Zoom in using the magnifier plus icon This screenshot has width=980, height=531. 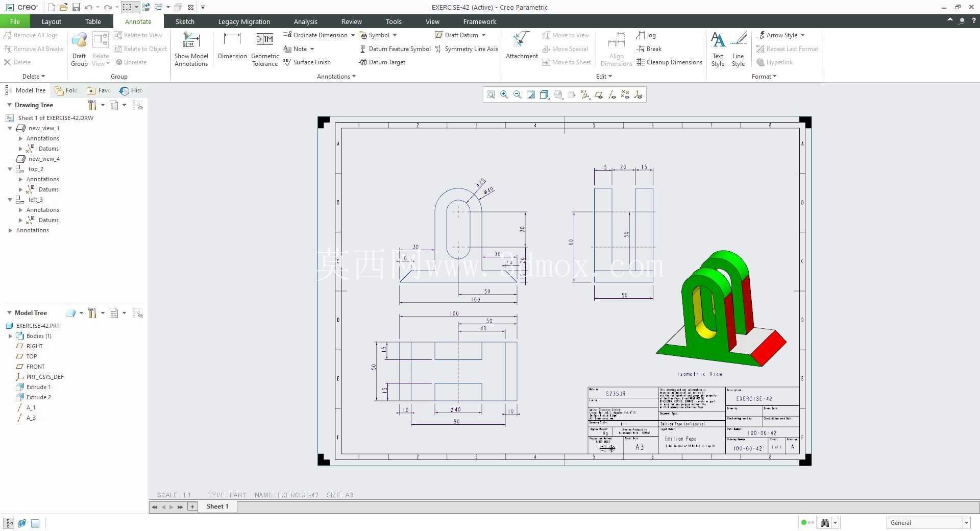pos(504,94)
